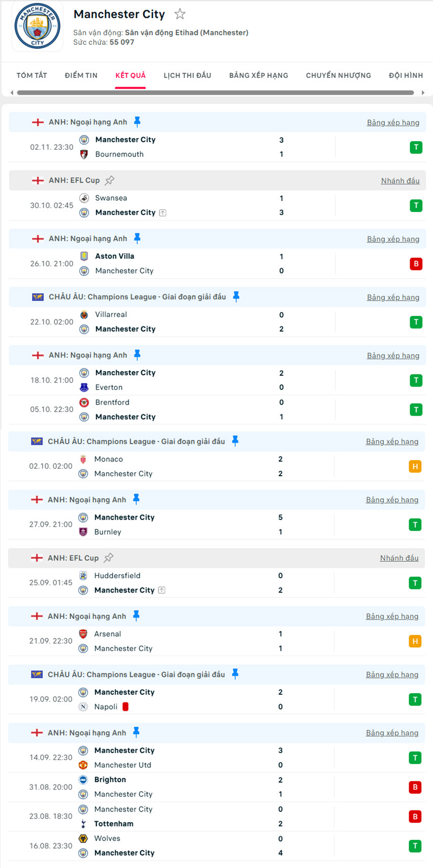Click advancement icon beside Manchester City vs Swansea
The width and height of the screenshot is (433, 868).
point(163,213)
